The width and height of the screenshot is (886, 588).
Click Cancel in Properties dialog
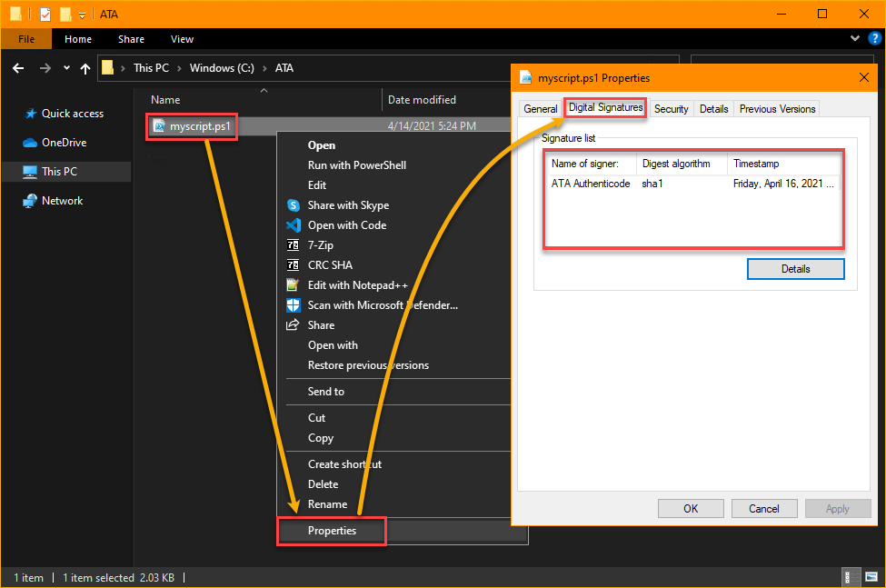coord(764,508)
